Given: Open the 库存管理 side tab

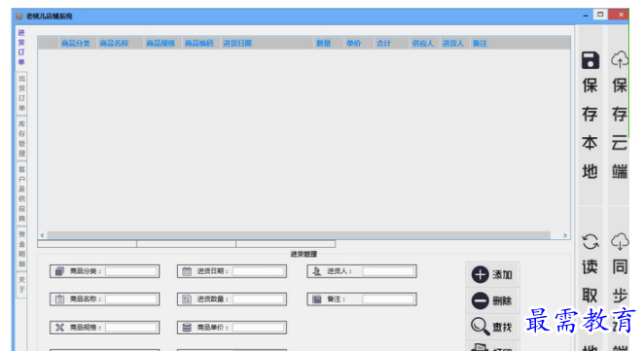Looking at the screenshot, I should pos(21,139).
